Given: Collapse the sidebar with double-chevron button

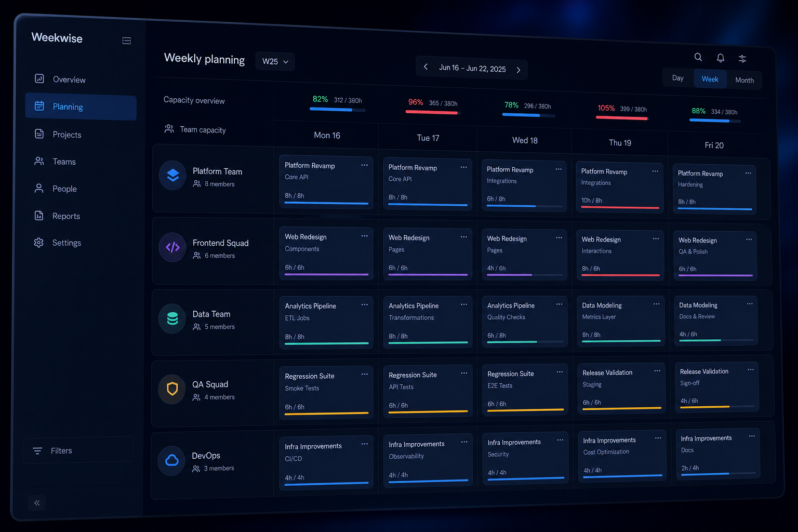Looking at the screenshot, I should point(37,503).
